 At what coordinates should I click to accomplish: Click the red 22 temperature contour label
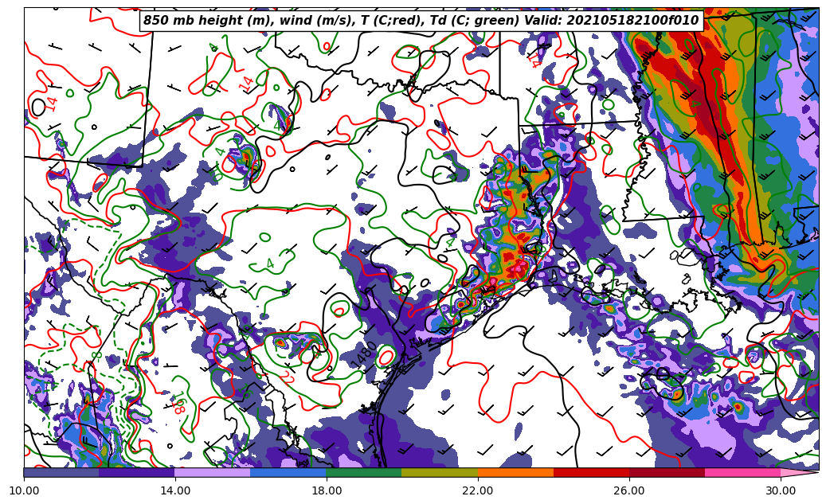tap(287, 377)
